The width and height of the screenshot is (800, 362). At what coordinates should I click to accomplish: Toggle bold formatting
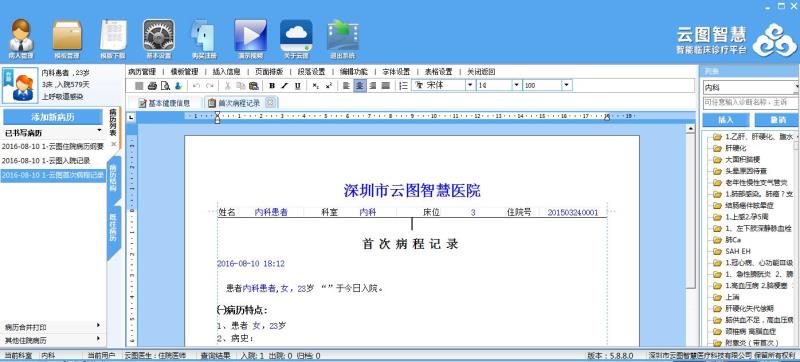click(x=272, y=86)
